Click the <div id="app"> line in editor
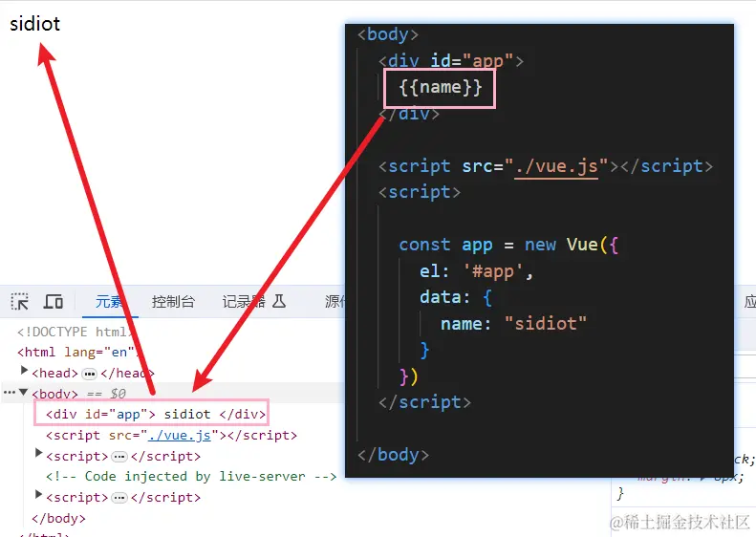Screen dimensions: 756x537 [x=451, y=61]
